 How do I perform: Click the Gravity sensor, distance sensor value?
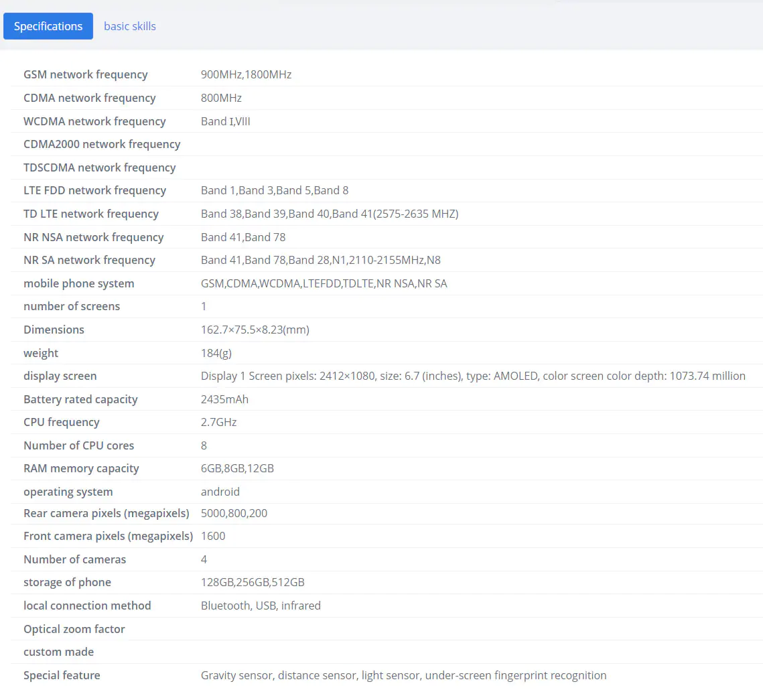(404, 675)
